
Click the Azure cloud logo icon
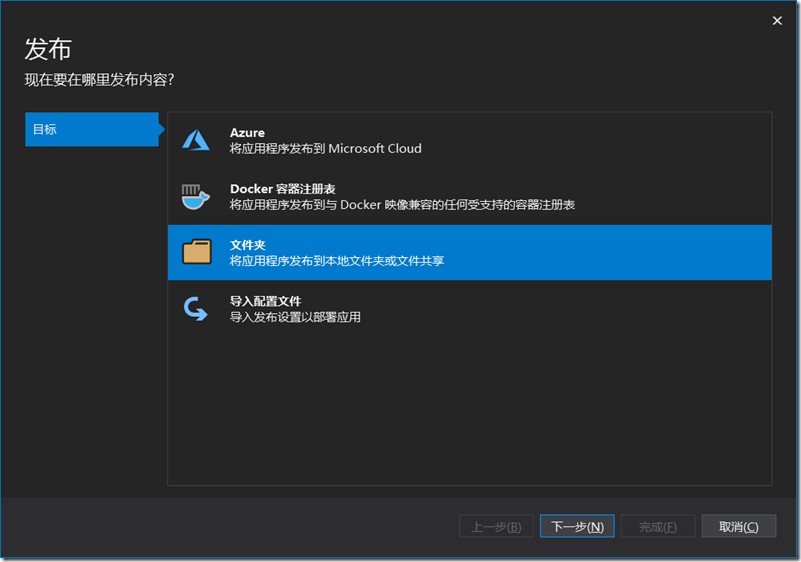pos(196,140)
